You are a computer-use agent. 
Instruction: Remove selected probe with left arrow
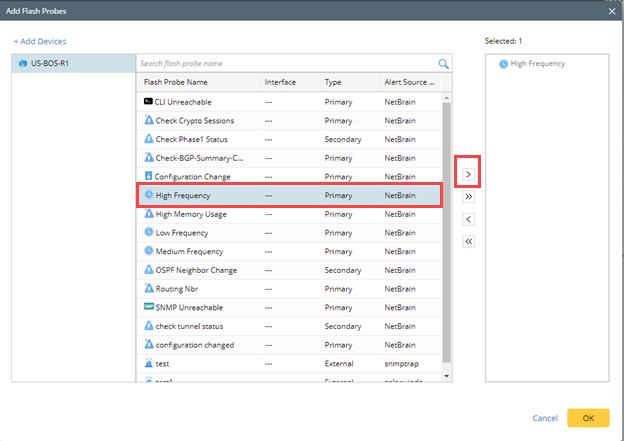pos(469,219)
